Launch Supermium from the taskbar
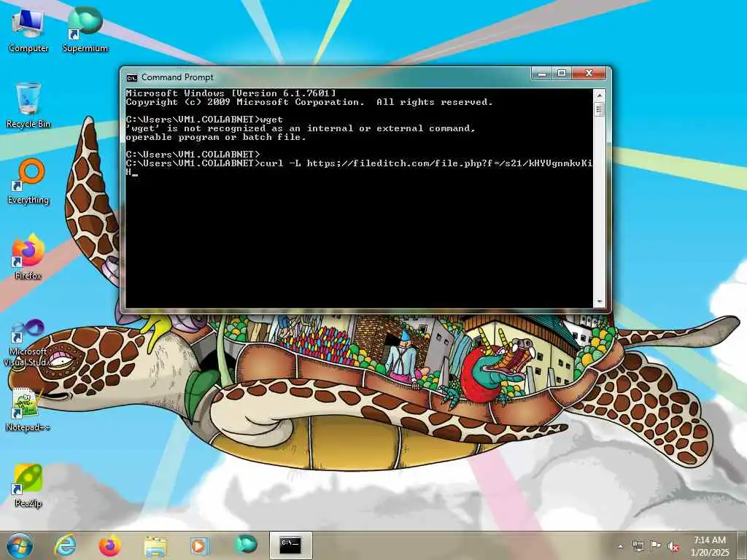Image resolution: width=747 pixels, height=560 pixels. [245, 545]
